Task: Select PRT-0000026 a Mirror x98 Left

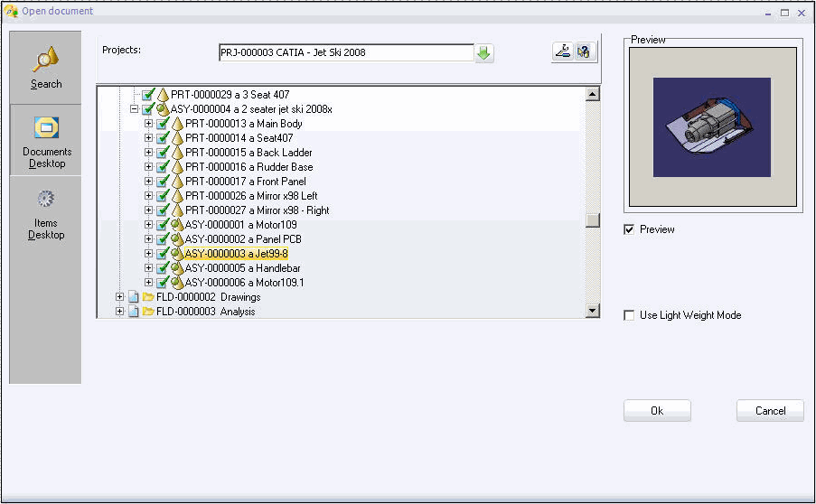Action: tap(251, 196)
